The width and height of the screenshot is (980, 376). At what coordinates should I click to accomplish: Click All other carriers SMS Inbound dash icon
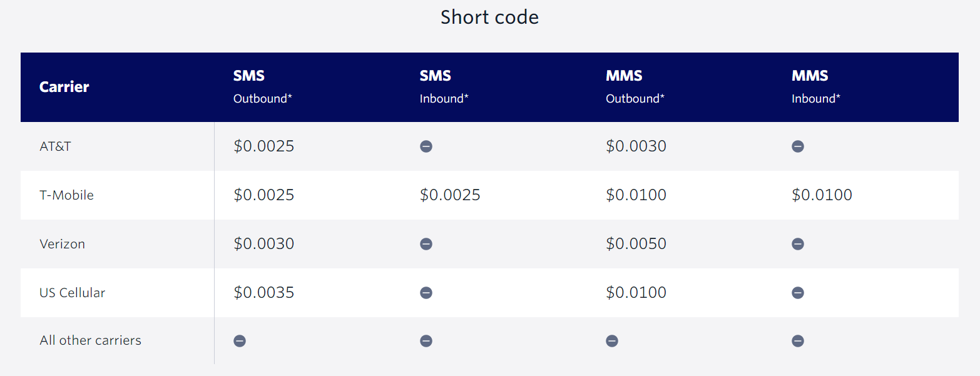(426, 341)
